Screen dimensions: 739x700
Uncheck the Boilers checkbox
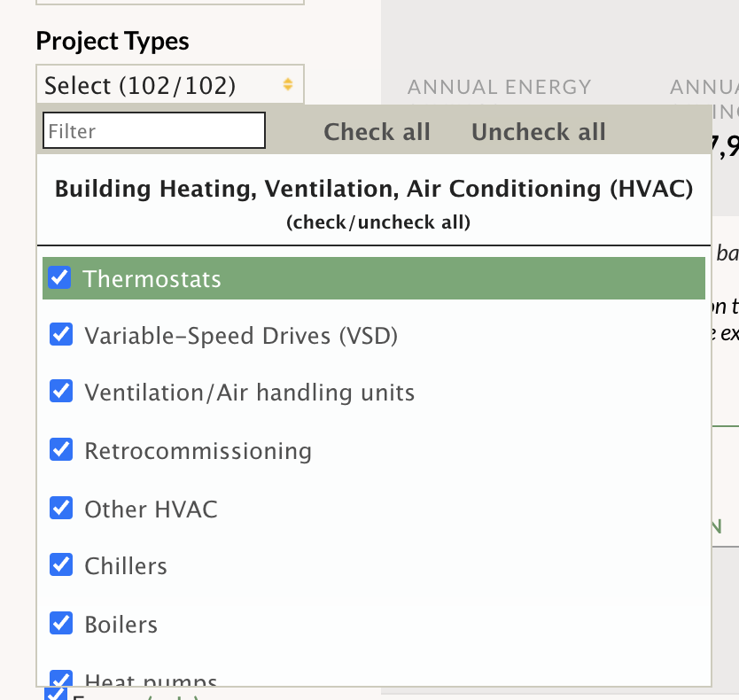[61, 623]
